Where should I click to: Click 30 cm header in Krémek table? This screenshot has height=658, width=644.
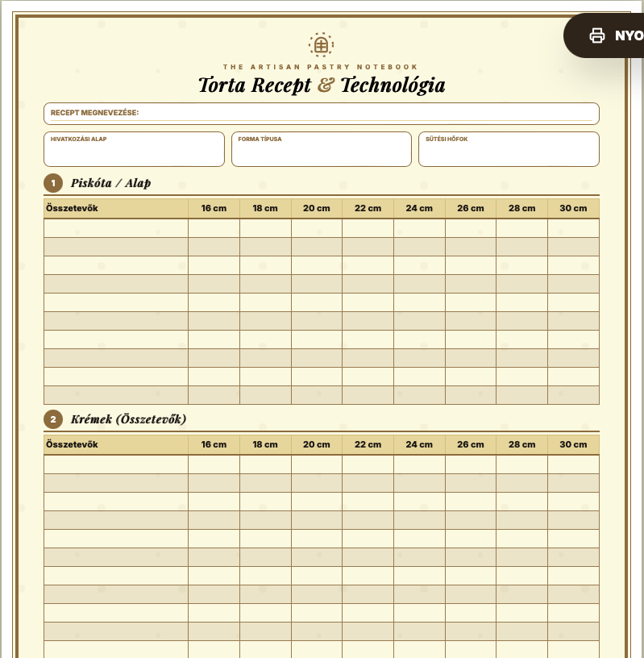(574, 444)
